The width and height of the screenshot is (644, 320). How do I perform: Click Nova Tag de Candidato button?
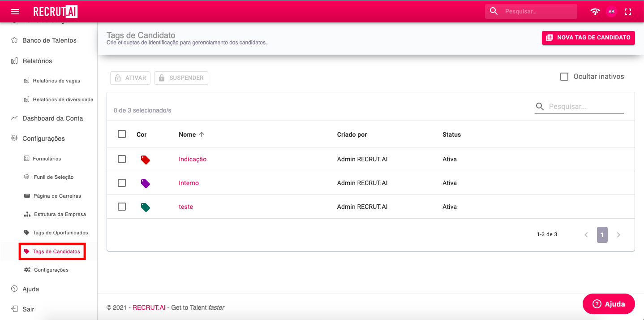pyautogui.click(x=588, y=38)
